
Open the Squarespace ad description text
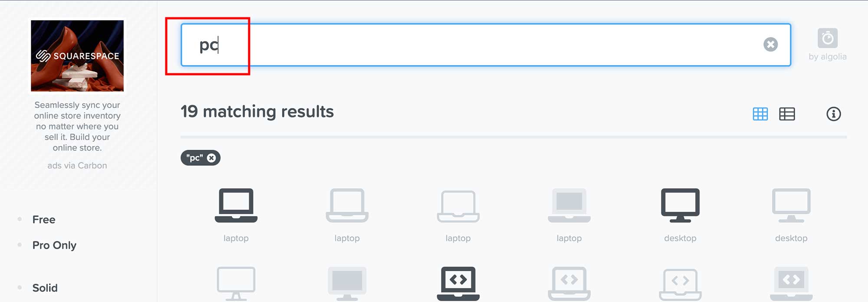pos(77,126)
